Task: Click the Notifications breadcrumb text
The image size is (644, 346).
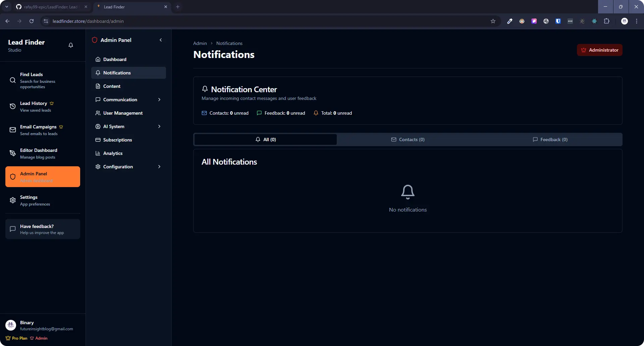Action: 229,43
